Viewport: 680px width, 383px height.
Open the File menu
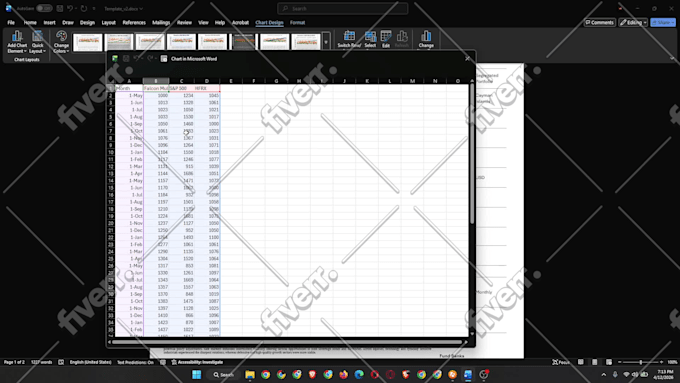point(11,23)
